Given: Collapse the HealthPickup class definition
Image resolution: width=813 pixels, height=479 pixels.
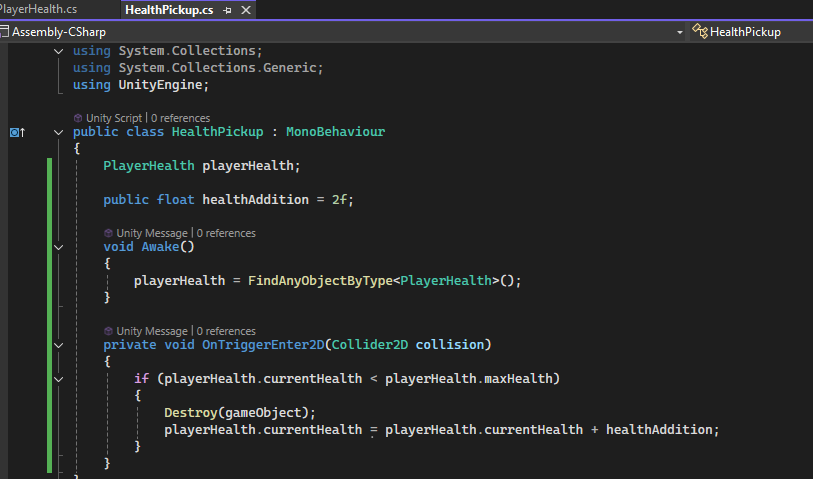Looking at the screenshot, I should 59,132.
